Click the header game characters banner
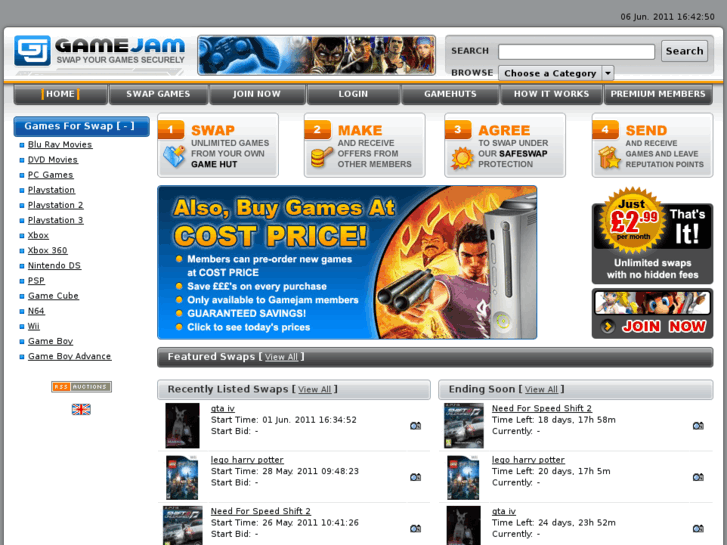 317,55
